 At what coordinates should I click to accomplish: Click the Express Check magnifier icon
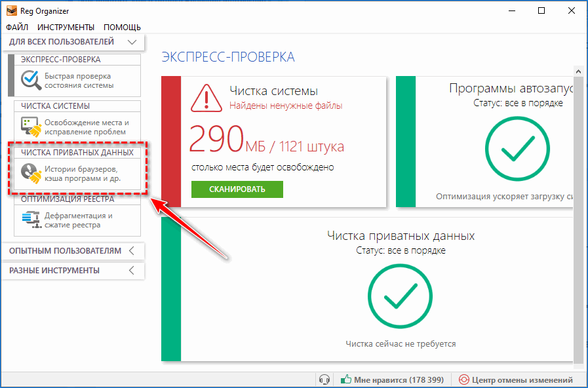point(30,80)
